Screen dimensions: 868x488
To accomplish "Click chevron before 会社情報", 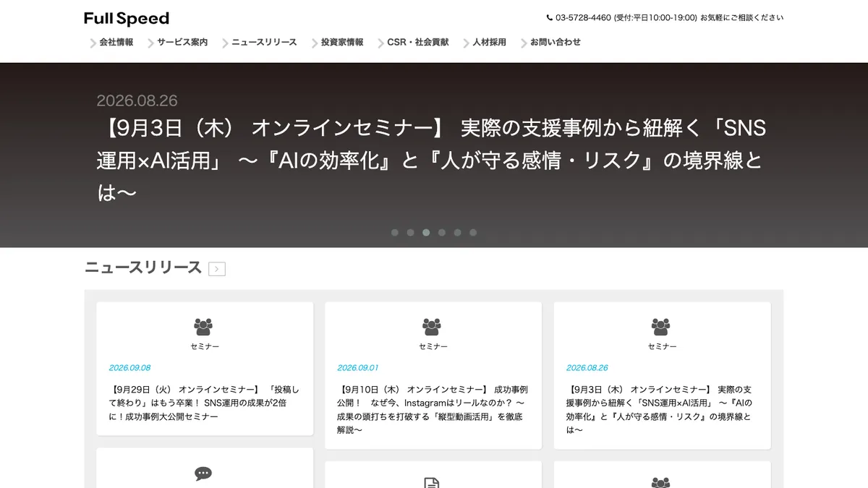I will pos(93,43).
